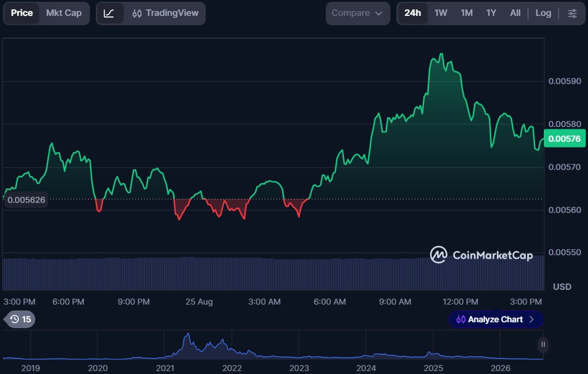Select the 1M time range

(x=466, y=13)
